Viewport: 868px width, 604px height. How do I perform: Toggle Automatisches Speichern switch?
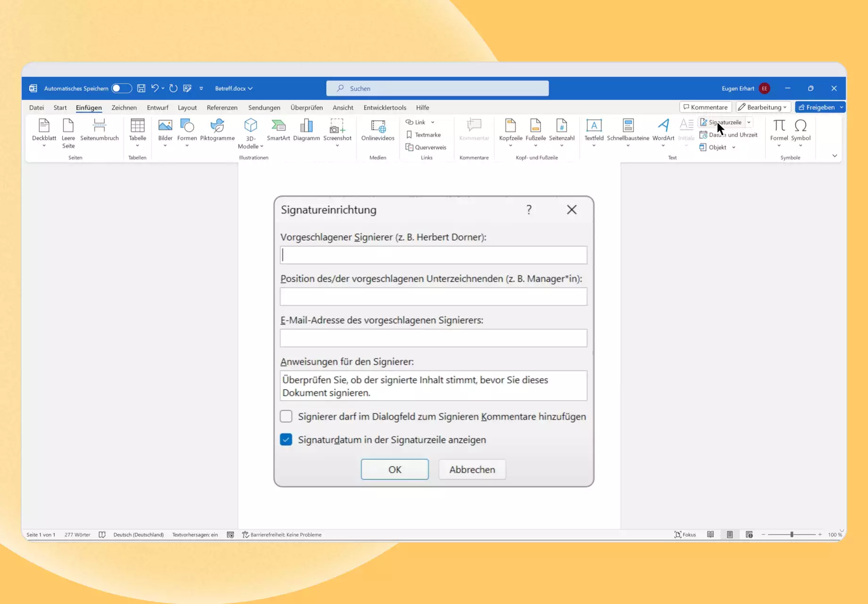tap(121, 88)
